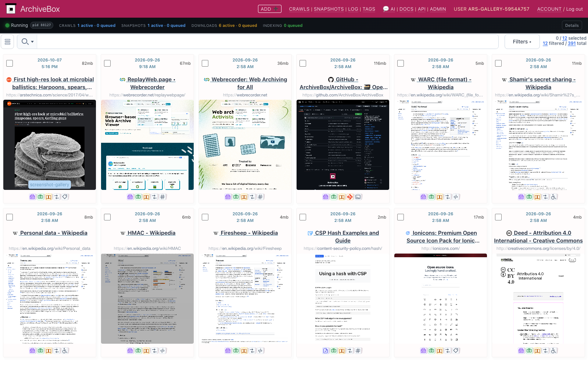
Task: Open the API link in header
Action: 422,9
